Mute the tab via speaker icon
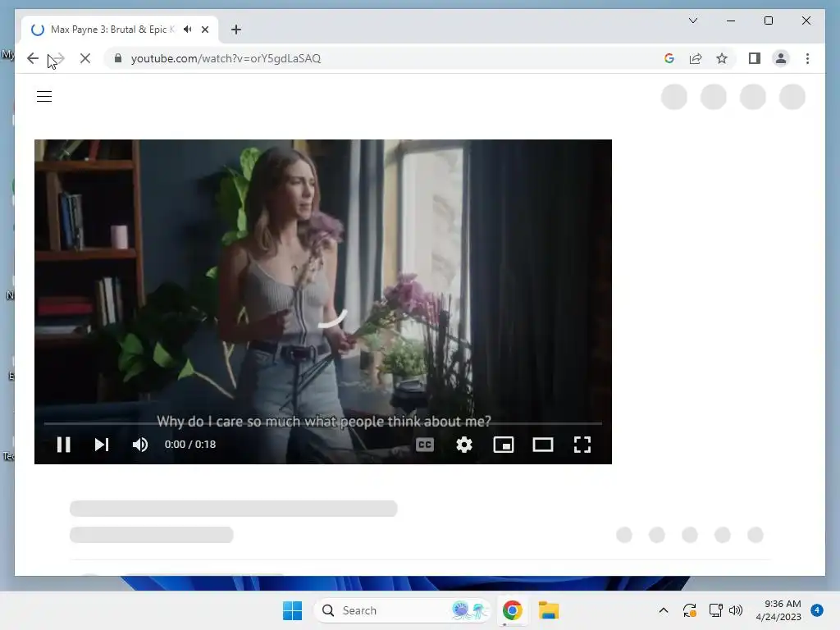Image resolution: width=840 pixels, height=630 pixels. point(187,30)
